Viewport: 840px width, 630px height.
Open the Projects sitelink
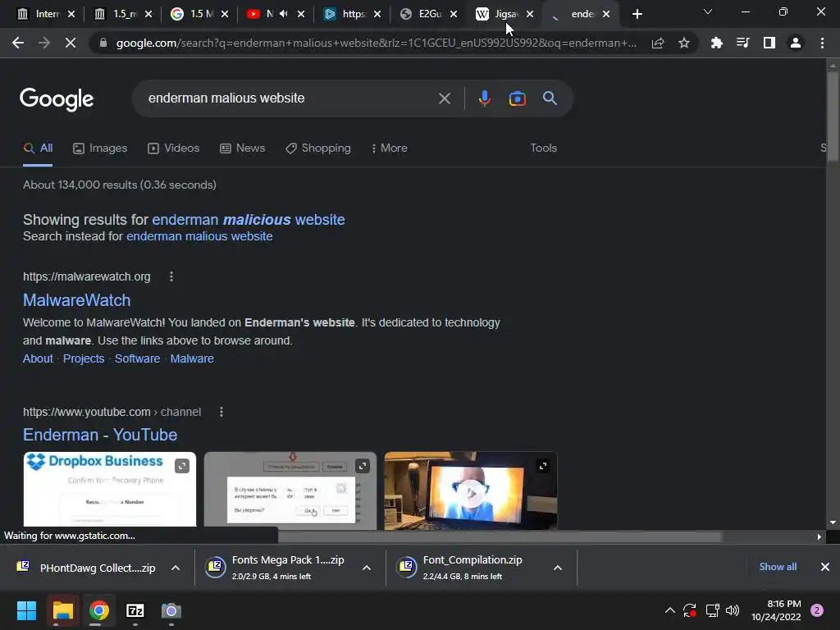tap(84, 359)
